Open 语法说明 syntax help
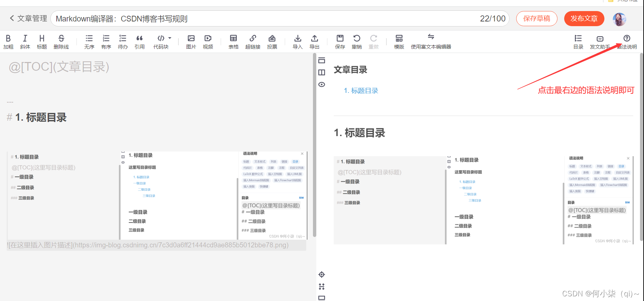This screenshot has height=301, width=644. click(627, 42)
